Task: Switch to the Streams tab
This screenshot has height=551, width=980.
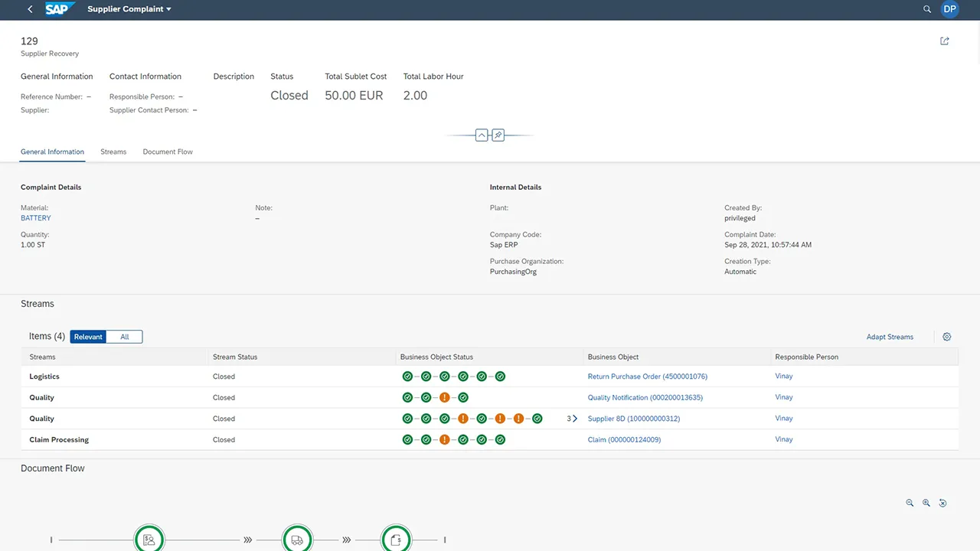Action: click(x=113, y=152)
